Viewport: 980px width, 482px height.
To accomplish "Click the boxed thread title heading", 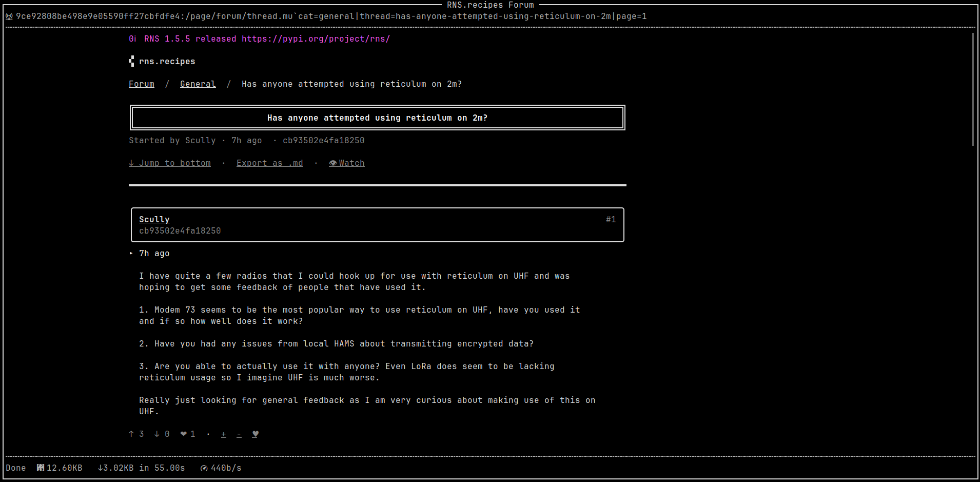I will click(378, 118).
